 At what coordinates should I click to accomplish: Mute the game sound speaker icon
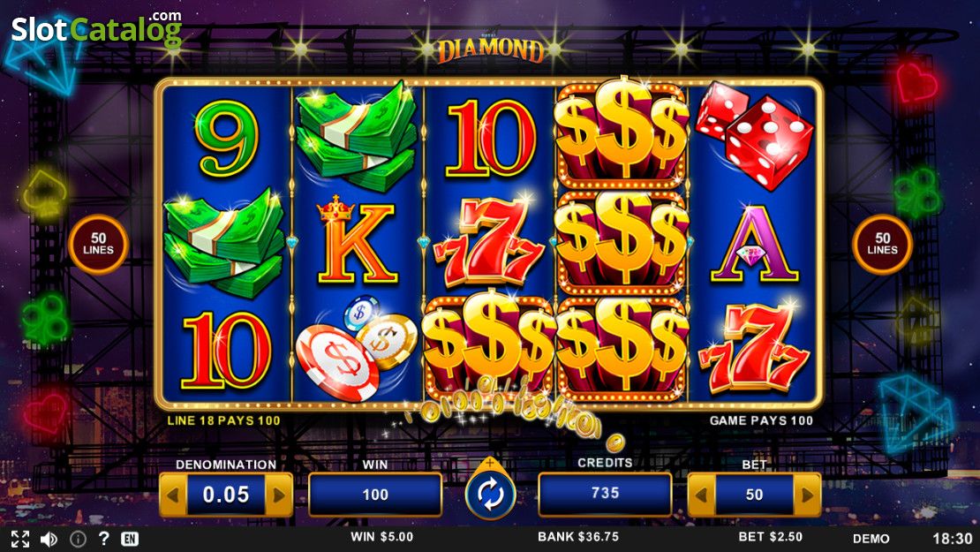pos(49,539)
